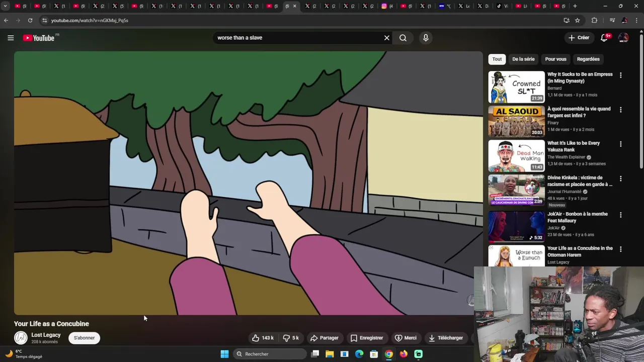Viewport: 644px width, 362px height.
Task: Open the weather widget showing 6°C
Action: [24, 354]
